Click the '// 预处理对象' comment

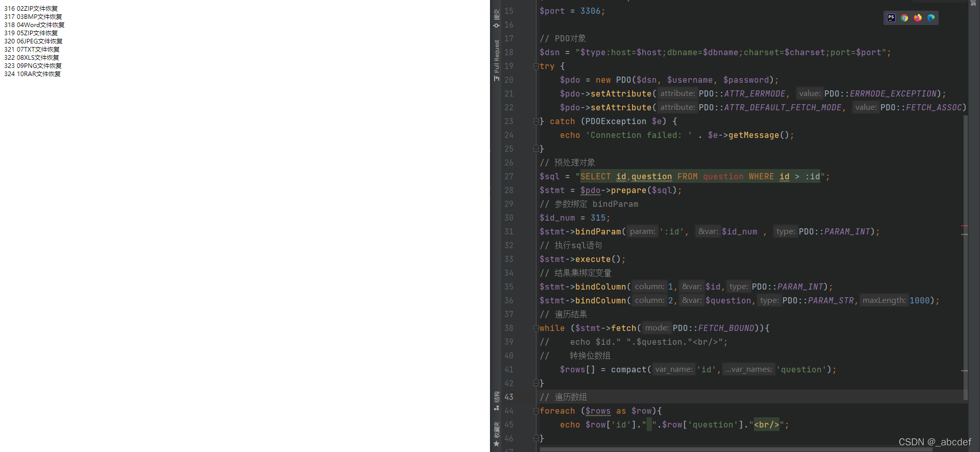click(567, 163)
